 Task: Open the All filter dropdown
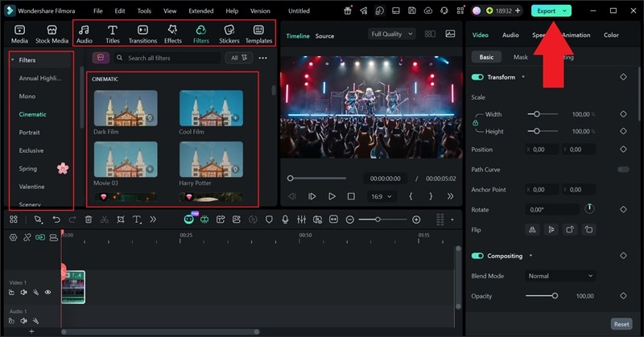click(238, 58)
